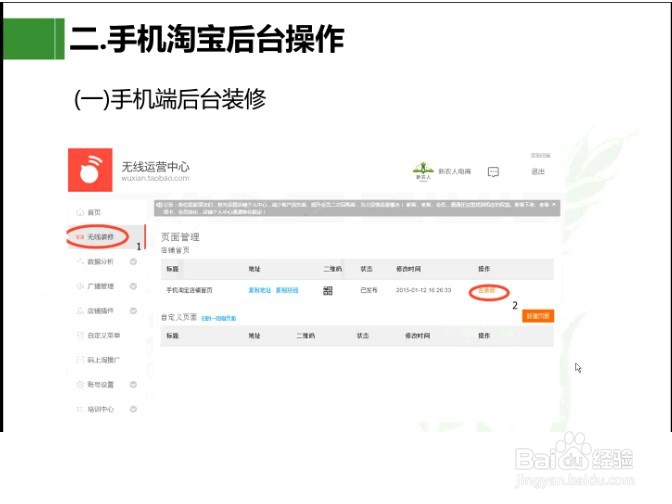Image resolution: width=672 pixels, height=504 pixels.
Task: Open 码上淘推广 in the sidebar
Action: [x=104, y=360]
